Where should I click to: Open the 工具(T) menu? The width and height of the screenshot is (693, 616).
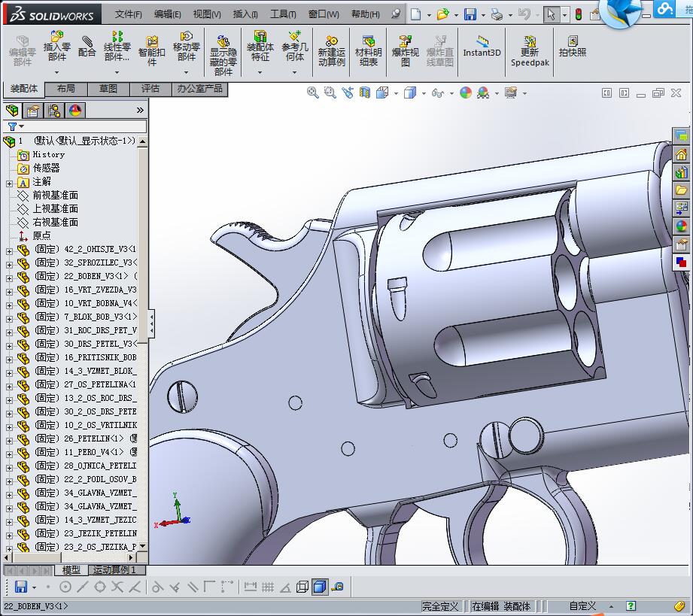tap(283, 14)
